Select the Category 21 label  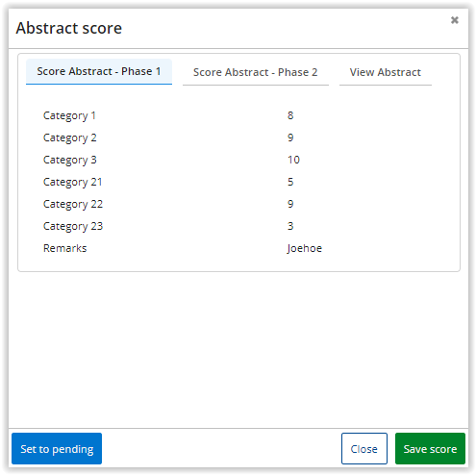point(73,182)
